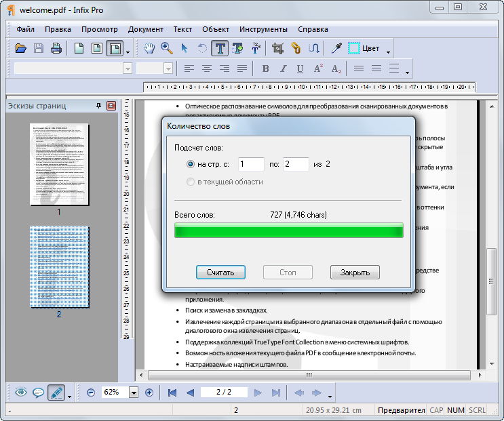Viewport: 504px width, 421px height.
Task: Activate the Text edit tool
Action: (220, 48)
